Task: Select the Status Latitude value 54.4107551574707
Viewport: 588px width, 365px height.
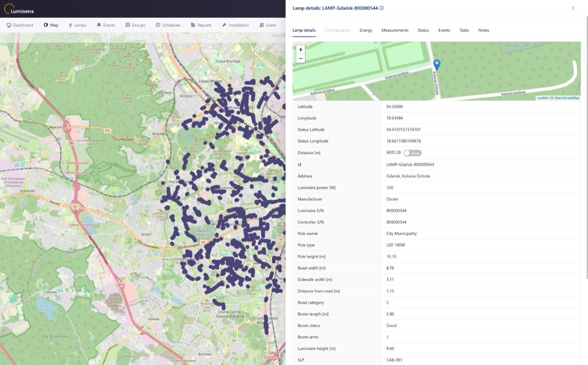Action: click(403, 130)
